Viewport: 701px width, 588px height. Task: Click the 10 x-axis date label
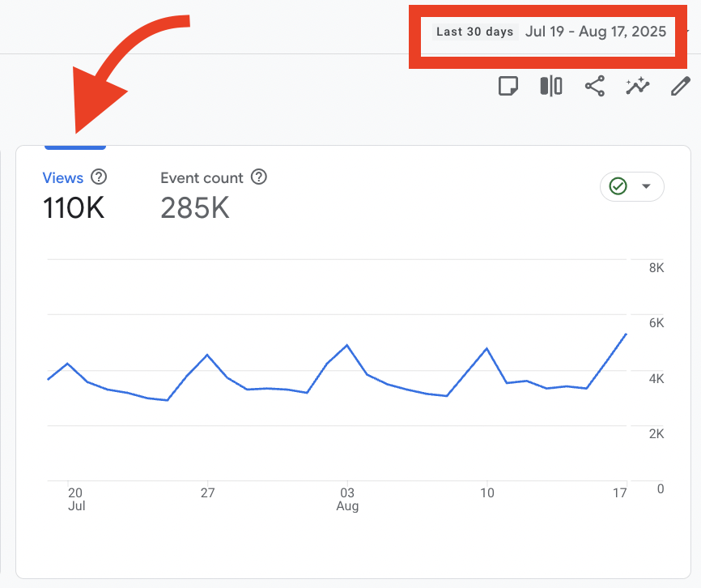click(x=486, y=492)
